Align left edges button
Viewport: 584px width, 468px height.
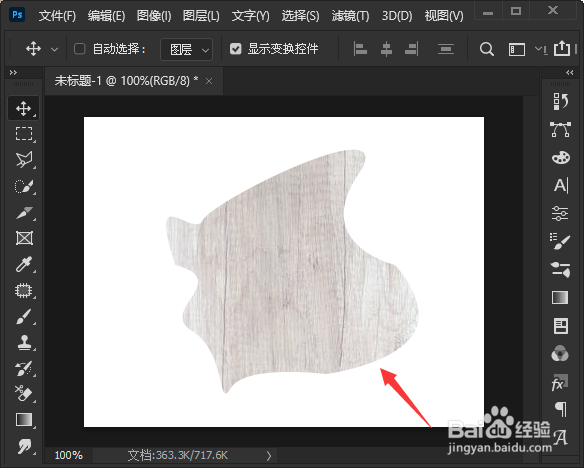[360, 49]
